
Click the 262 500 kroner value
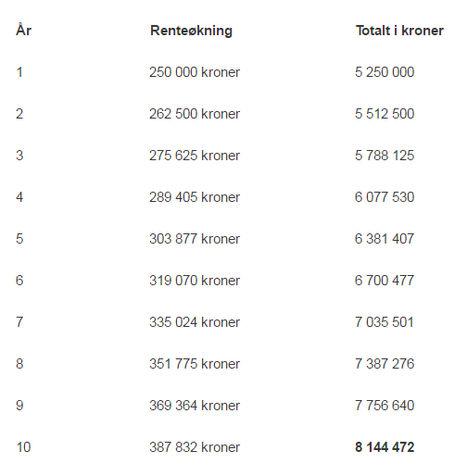click(195, 114)
